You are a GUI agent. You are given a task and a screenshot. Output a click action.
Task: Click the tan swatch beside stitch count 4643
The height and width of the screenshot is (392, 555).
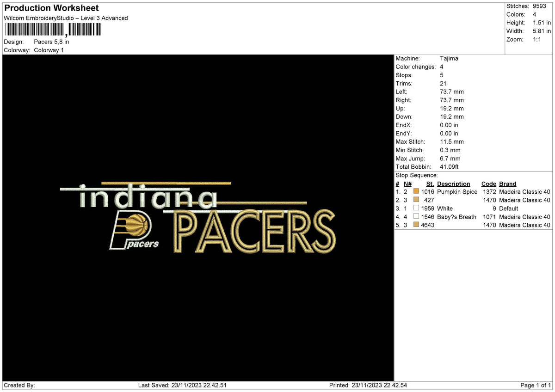(x=416, y=225)
